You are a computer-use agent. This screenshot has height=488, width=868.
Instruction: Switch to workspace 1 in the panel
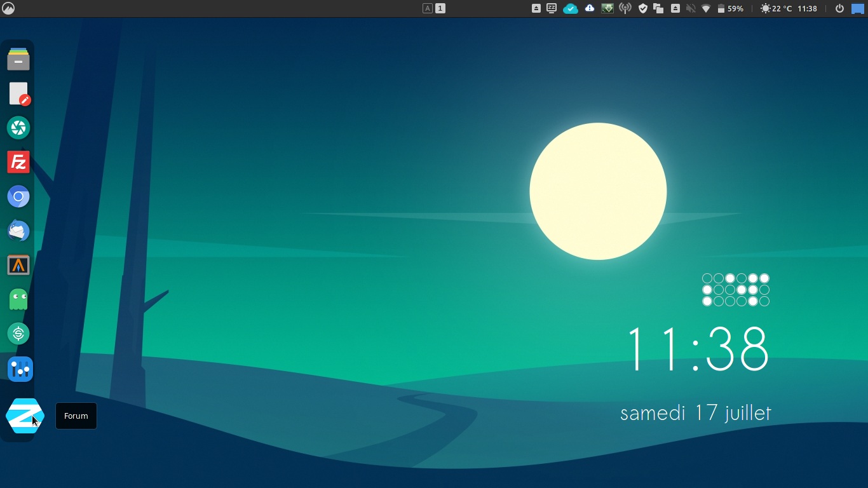click(440, 9)
